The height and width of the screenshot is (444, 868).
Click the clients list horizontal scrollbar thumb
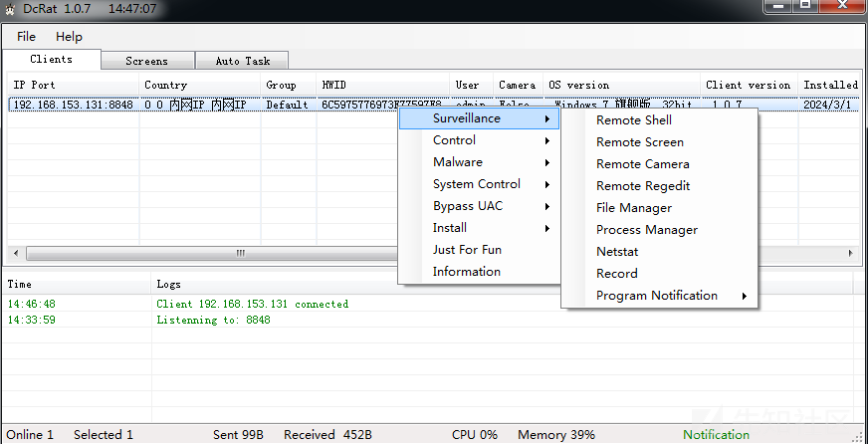(240, 253)
